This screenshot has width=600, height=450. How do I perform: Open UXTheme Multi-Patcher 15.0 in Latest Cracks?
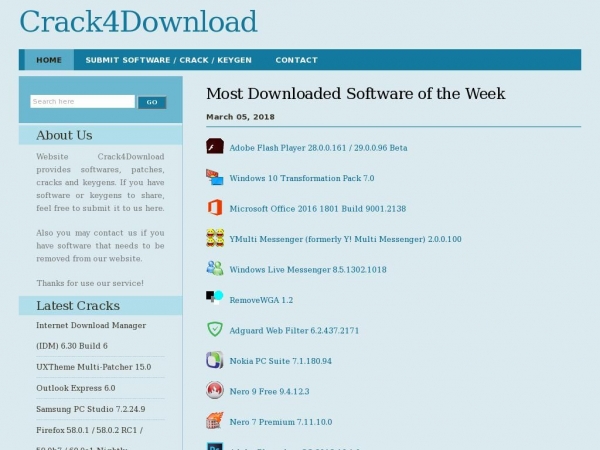coord(94,367)
